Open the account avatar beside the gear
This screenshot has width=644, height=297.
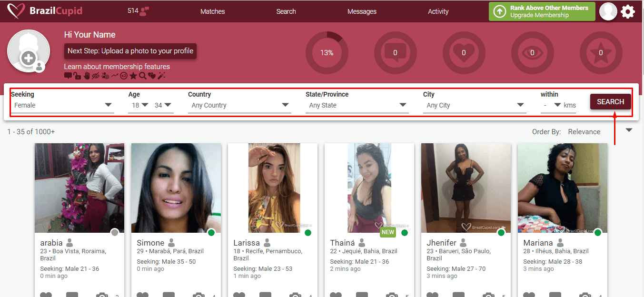pos(608,11)
